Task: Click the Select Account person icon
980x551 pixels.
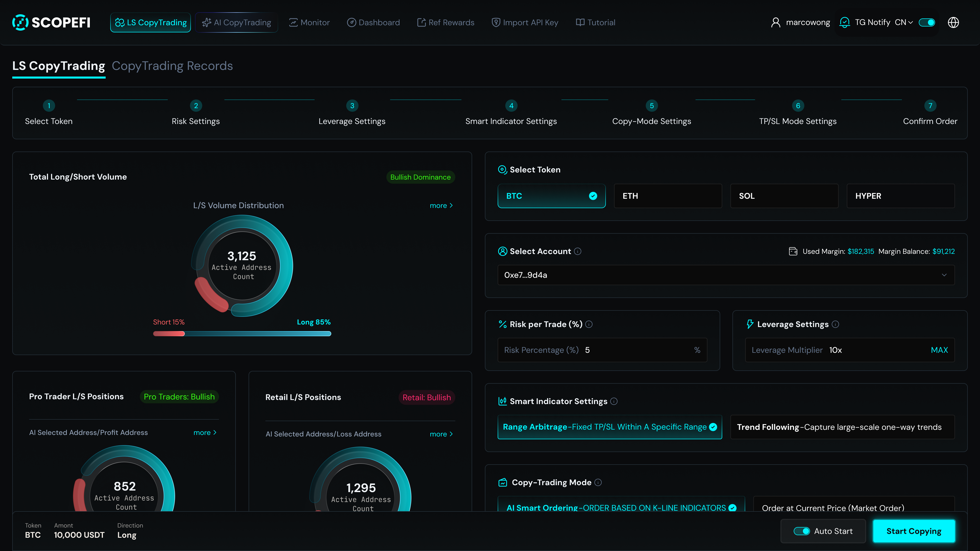Action: pyautogui.click(x=503, y=251)
